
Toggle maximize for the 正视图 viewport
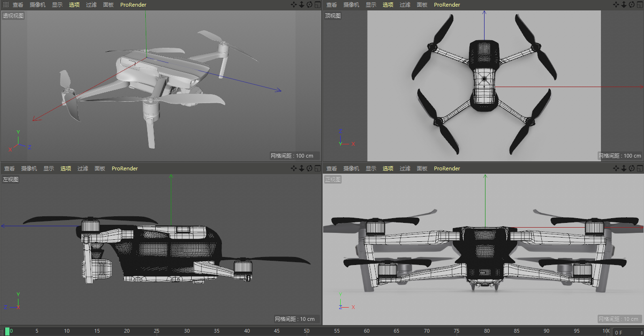640,168
